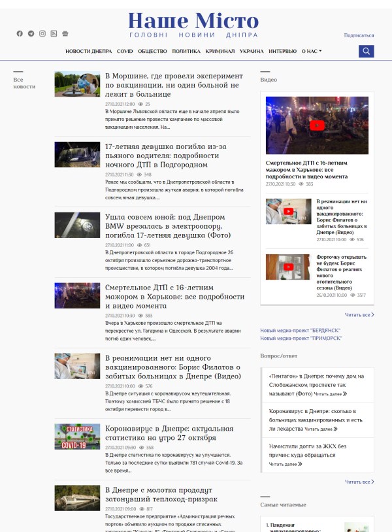Image resolution: width=392 pixels, height=532 pixels.
Task: Click the BMW wheel crash thumbnail
Action: pyautogui.click(x=77, y=225)
